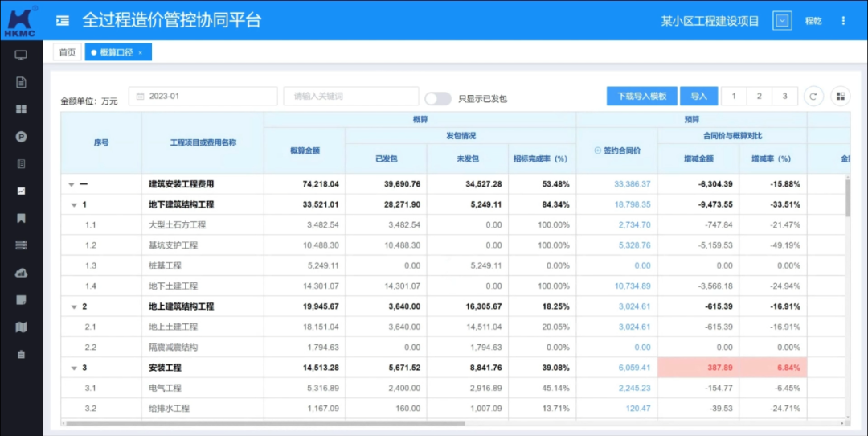Focus the 请输入关键词 search field
868x436 pixels.
351,96
